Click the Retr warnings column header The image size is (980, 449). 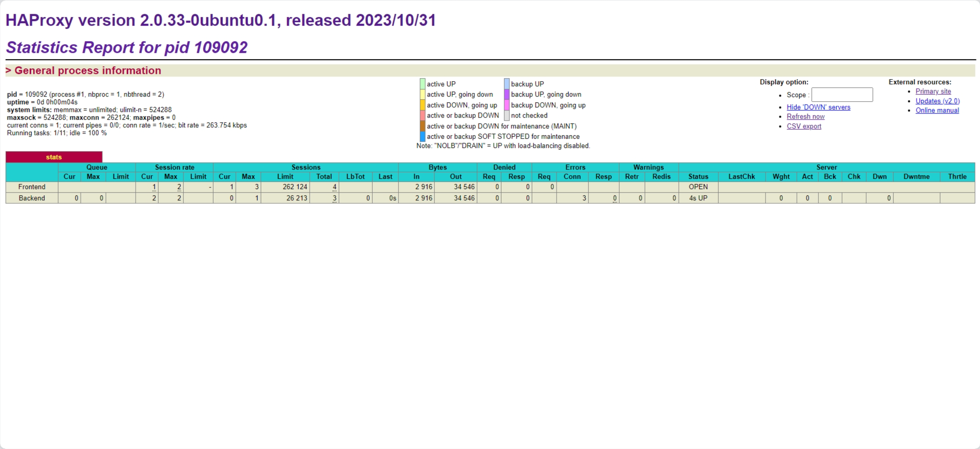[x=632, y=177]
